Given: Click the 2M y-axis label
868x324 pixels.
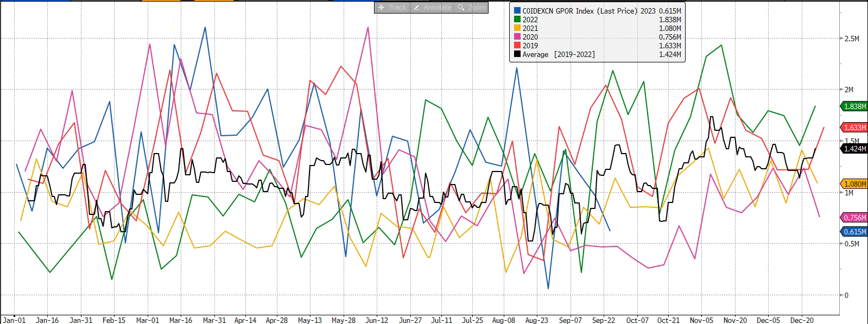Looking at the screenshot, I should (849, 90).
